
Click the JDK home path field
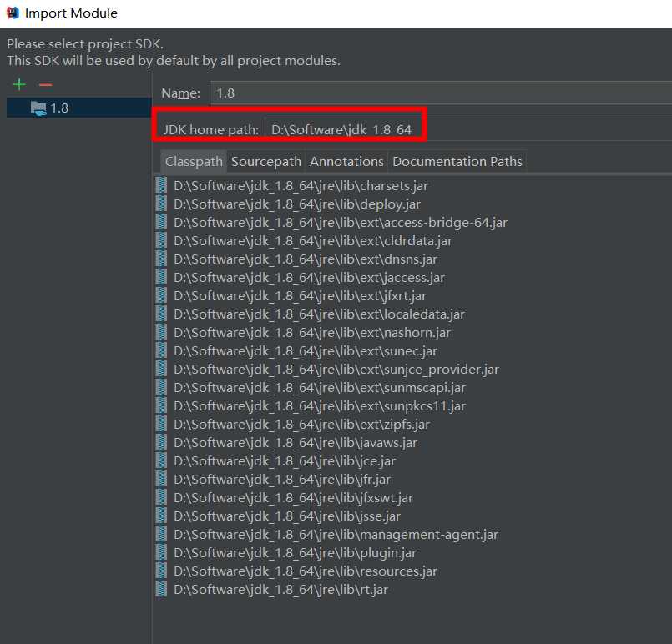467,130
